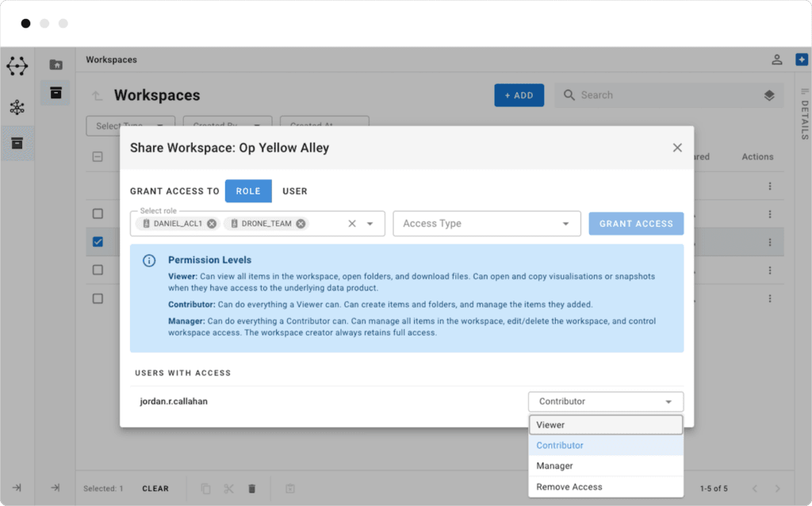Switch to the ROLE tab

pyautogui.click(x=248, y=191)
